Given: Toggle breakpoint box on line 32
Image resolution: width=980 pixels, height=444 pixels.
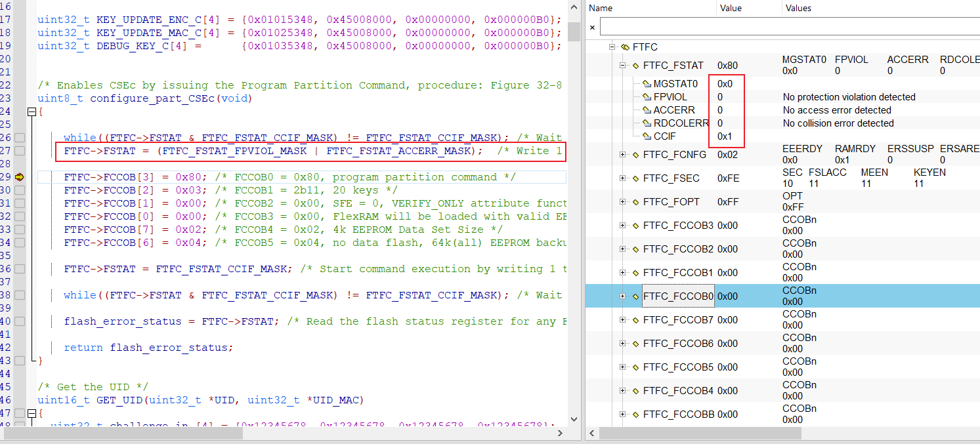Looking at the screenshot, I should (20, 216).
